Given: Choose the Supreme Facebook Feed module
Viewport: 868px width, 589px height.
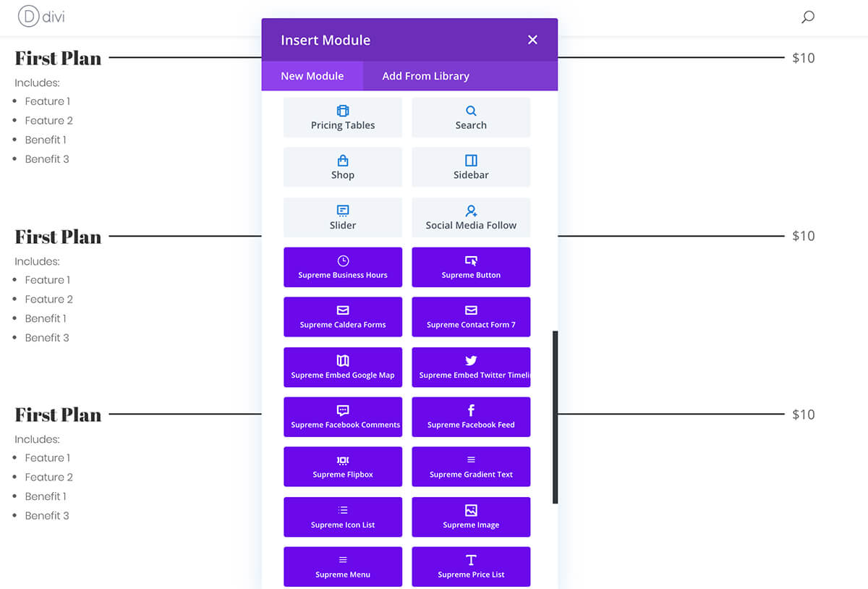Looking at the screenshot, I should pos(471,417).
